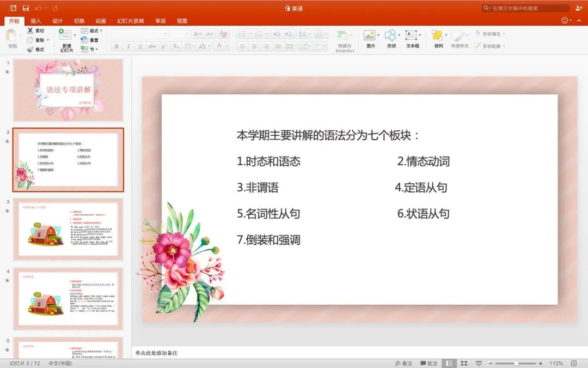
Task: Click the quick styles (快速样式) icon
Action: pos(458,35)
